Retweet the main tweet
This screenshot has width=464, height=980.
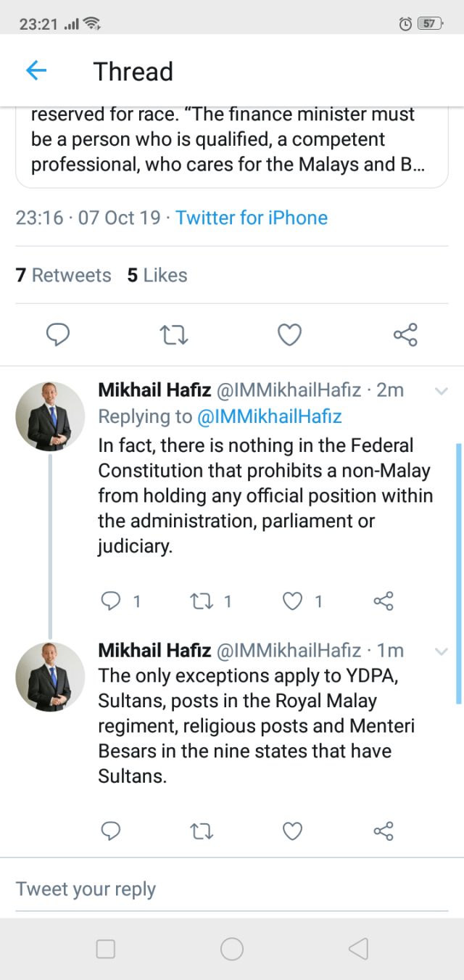pos(174,334)
